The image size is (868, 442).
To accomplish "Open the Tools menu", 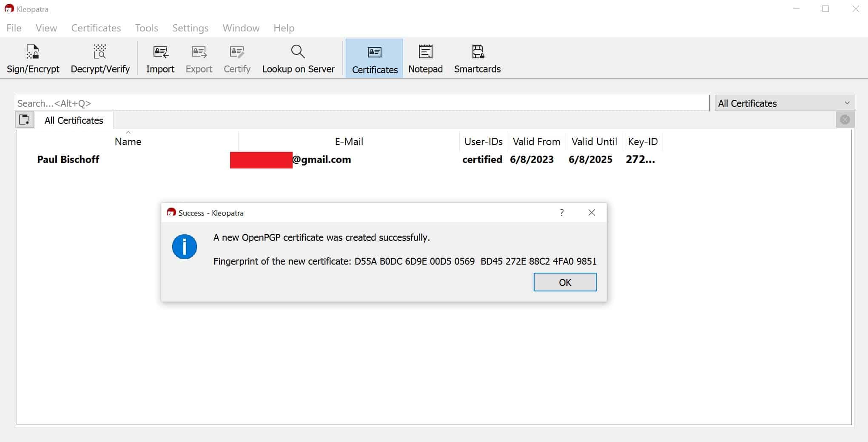I will pyautogui.click(x=147, y=28).
